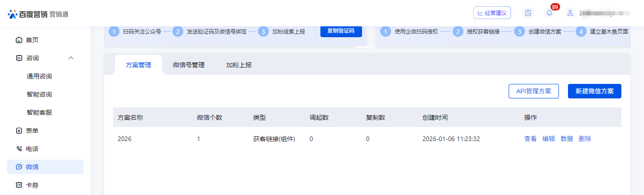Switch to 加粉上报 tab
Screen dimensions: 644x195
click(239, 65)
